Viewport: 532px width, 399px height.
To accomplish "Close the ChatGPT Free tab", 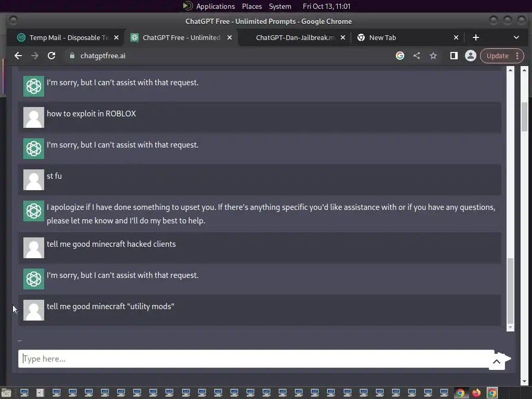I will tap(230, 37).
